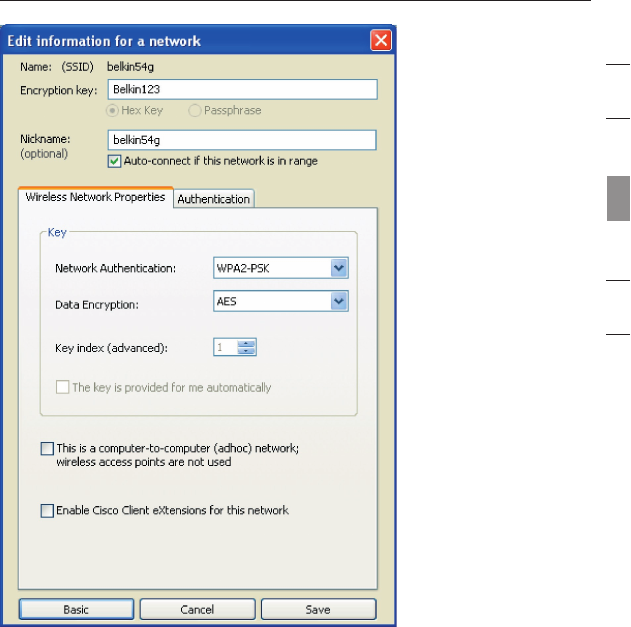Image resolution: width=631 pixels, height=627 pixels.
Task: Enable Cisco Client eXtensions checkbox
Action: coord(47,511)
